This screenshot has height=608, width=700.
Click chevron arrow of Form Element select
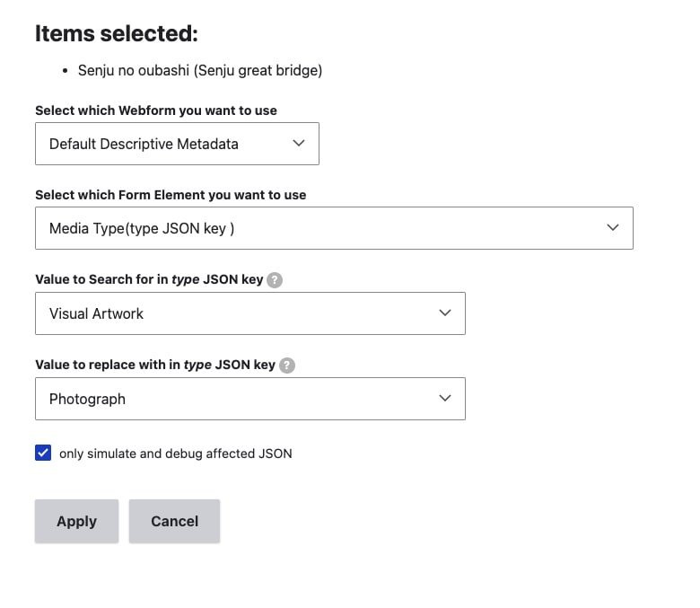(x=613, y=228)
